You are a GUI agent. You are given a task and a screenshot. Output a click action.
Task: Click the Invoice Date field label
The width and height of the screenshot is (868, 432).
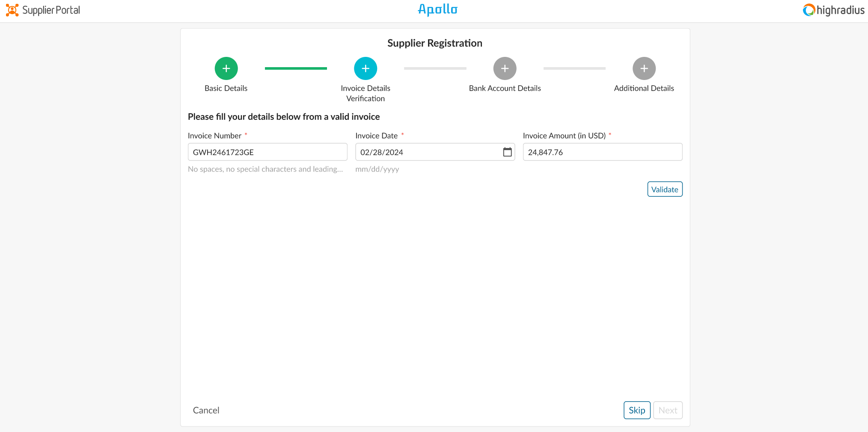point(376,136)
